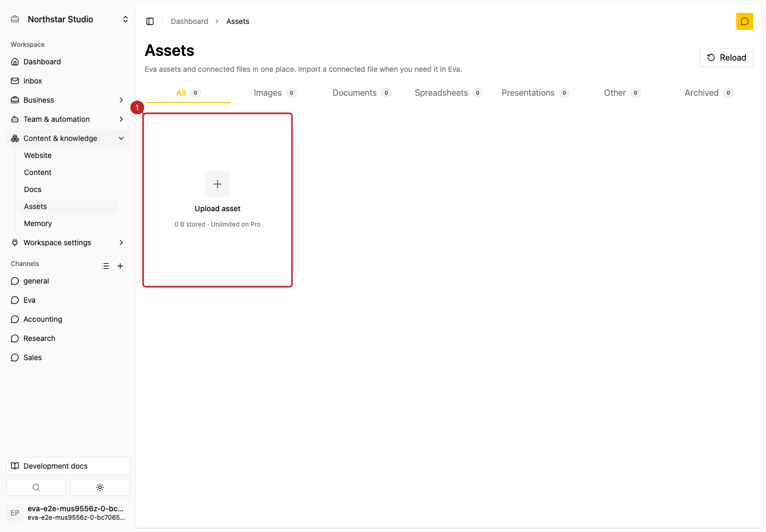Screen dimensions: 766x532
Task: Click the Reload button
Action: pos(727,57)
